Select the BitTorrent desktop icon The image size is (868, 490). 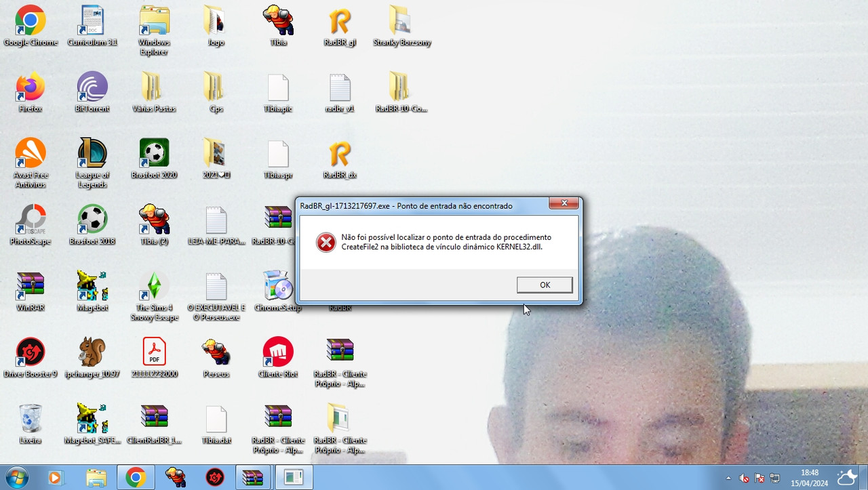pyautogui.click(x=92, y=93)
